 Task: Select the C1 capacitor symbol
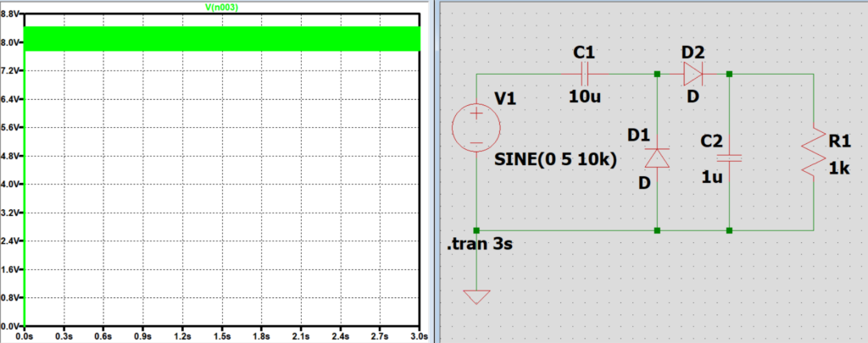tap(585, 75)
